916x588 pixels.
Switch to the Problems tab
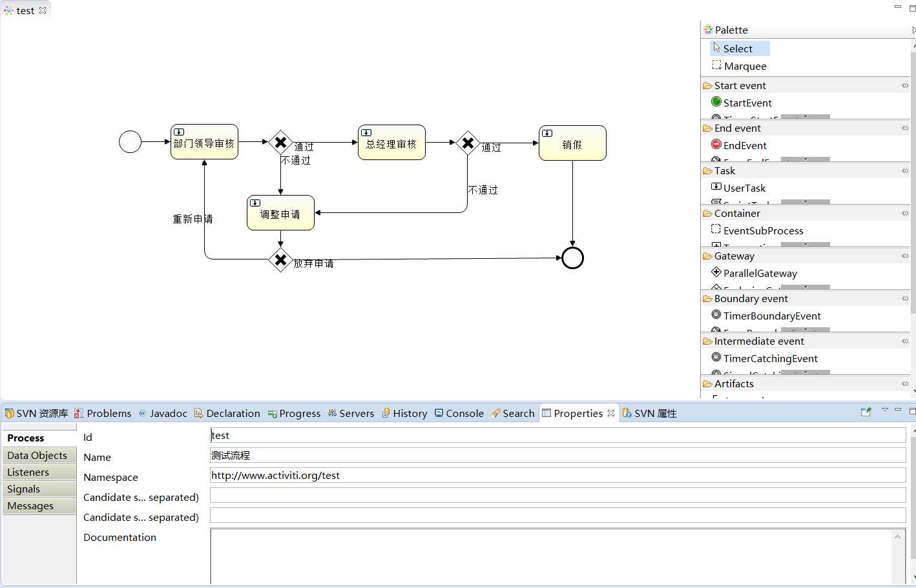(x=103, y=413)
